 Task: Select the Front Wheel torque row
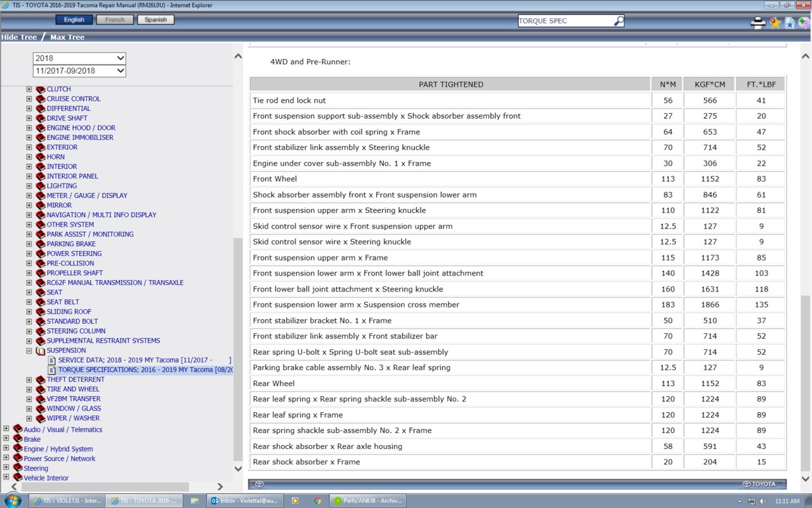pyautogui.click(x=518, y=179)
